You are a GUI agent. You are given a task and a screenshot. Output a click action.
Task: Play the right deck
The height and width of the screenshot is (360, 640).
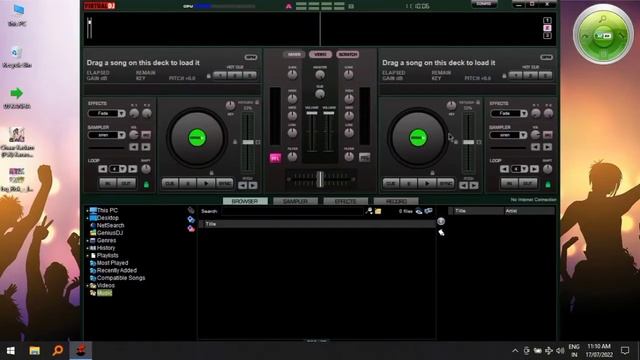click(x=427, y=184)
